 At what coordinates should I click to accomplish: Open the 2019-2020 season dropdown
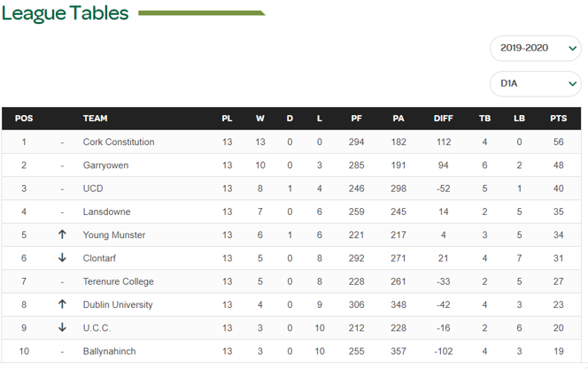point(535,49)
